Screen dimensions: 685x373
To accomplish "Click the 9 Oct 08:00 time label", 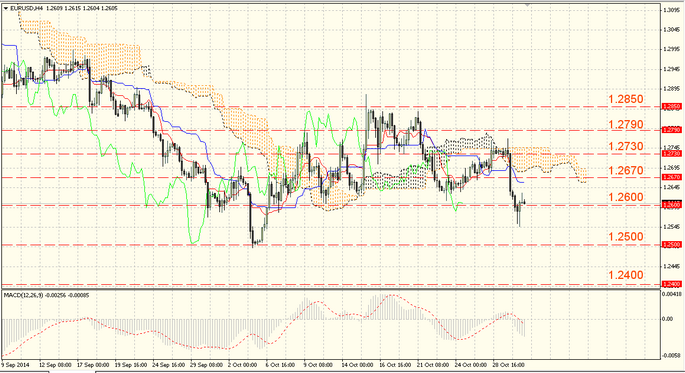I will click(x=318, y=365).
